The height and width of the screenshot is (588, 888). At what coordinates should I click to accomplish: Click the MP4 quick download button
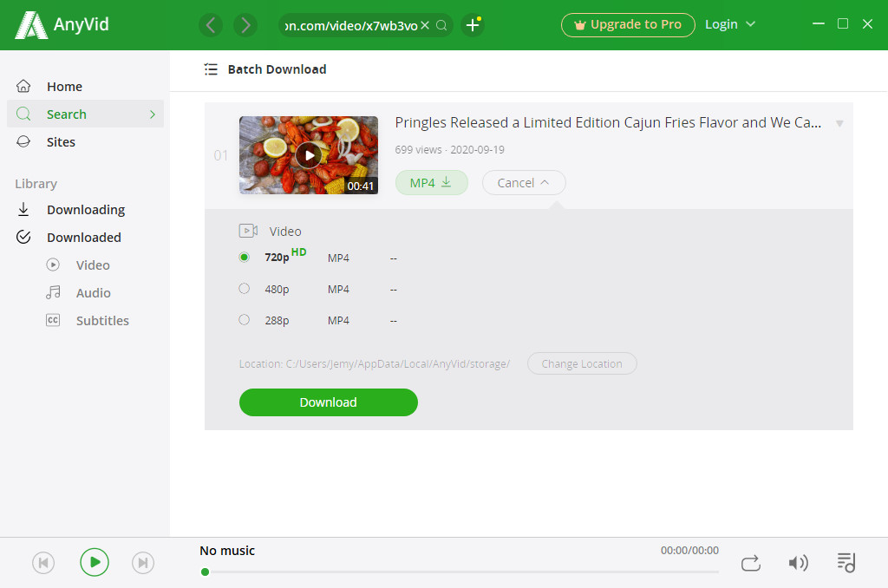(432, 182)
